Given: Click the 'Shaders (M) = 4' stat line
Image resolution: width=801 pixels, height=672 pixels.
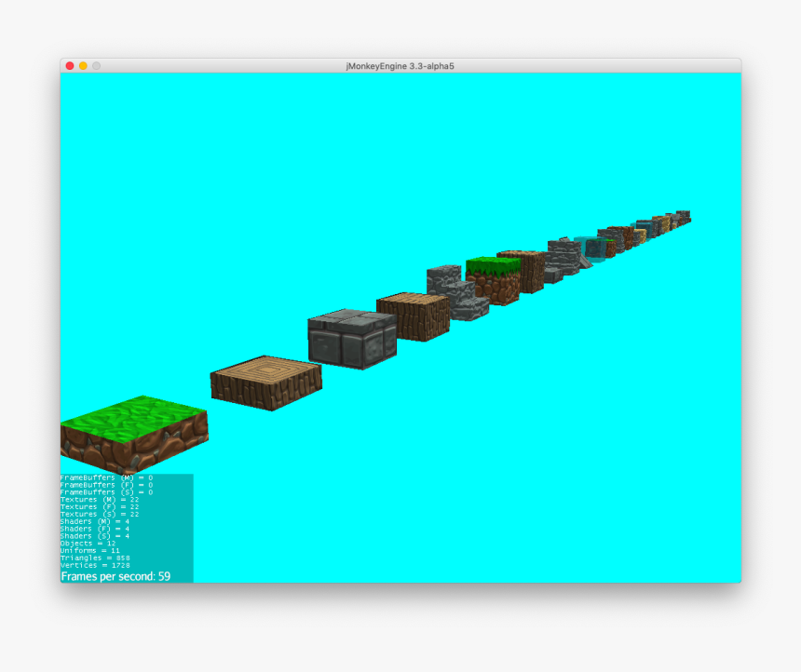Looking at the screenshot, I should tap(95, 521).
